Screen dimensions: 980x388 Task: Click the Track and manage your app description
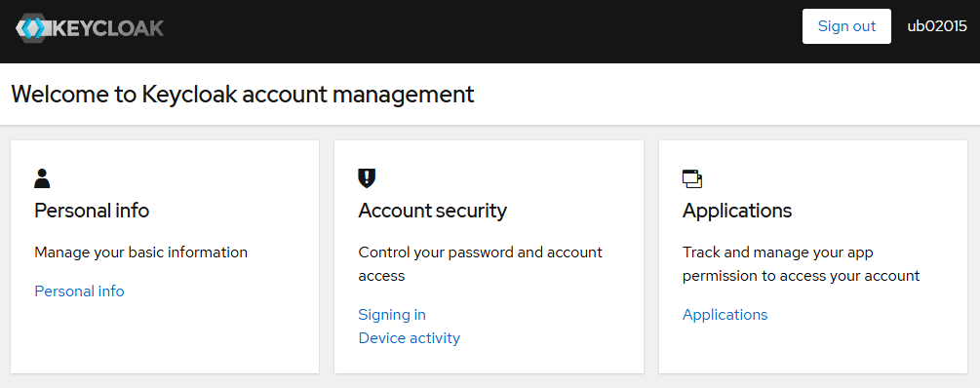(802, 263)
